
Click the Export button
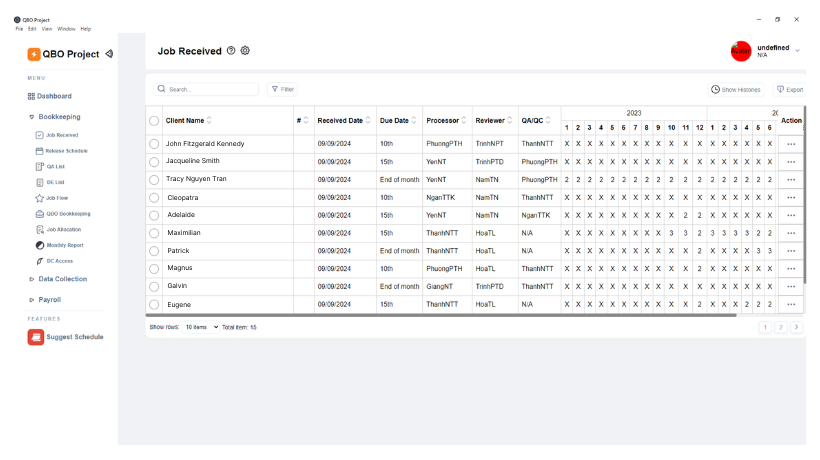(x=789, y=89)
